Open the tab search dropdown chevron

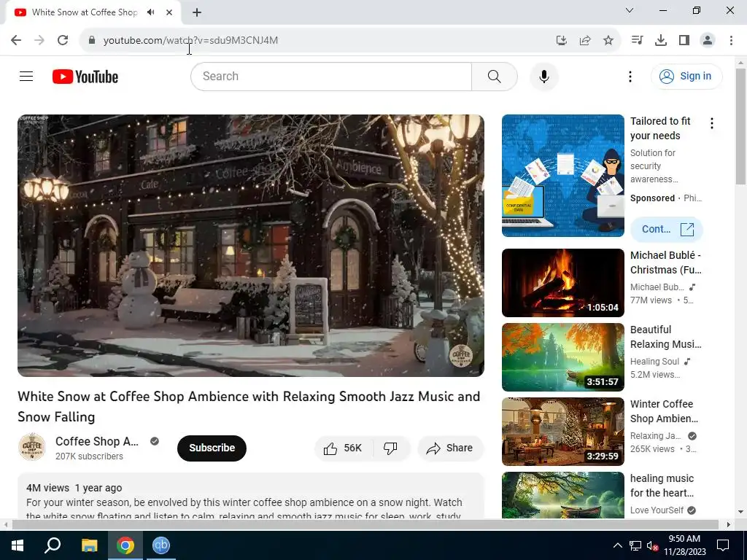coord(630,10)
